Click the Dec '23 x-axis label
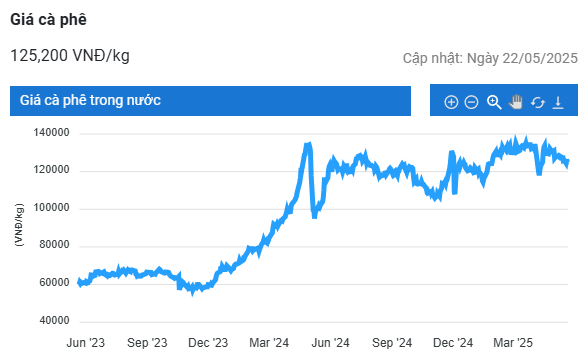 (208, 342)
